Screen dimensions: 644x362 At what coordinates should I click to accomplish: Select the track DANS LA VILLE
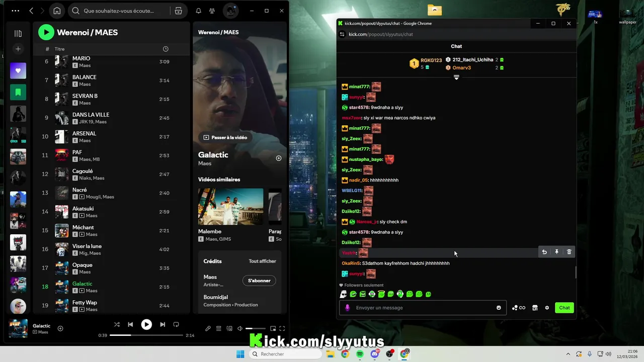[112, 118]
